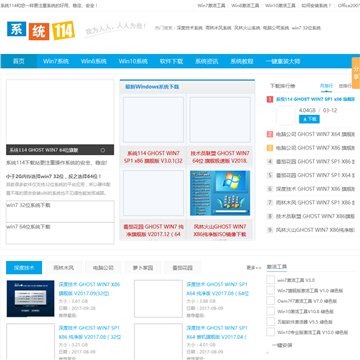
Task: Click the 一键安装 sidebar heading
Action: 282,345
